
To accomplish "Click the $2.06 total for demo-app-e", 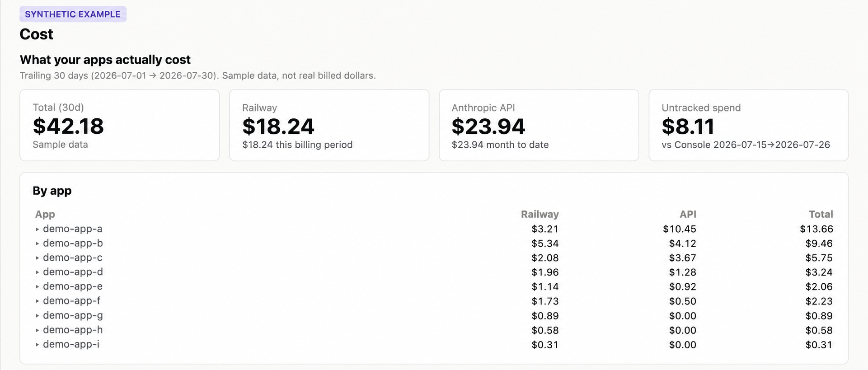I will pyautogui.click(x=819, y=287).
